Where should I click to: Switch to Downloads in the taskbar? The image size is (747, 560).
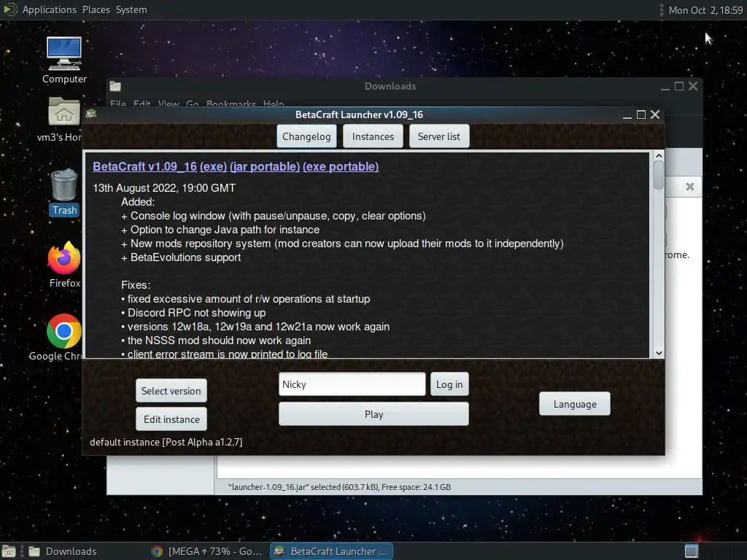[x=71, y=551]
